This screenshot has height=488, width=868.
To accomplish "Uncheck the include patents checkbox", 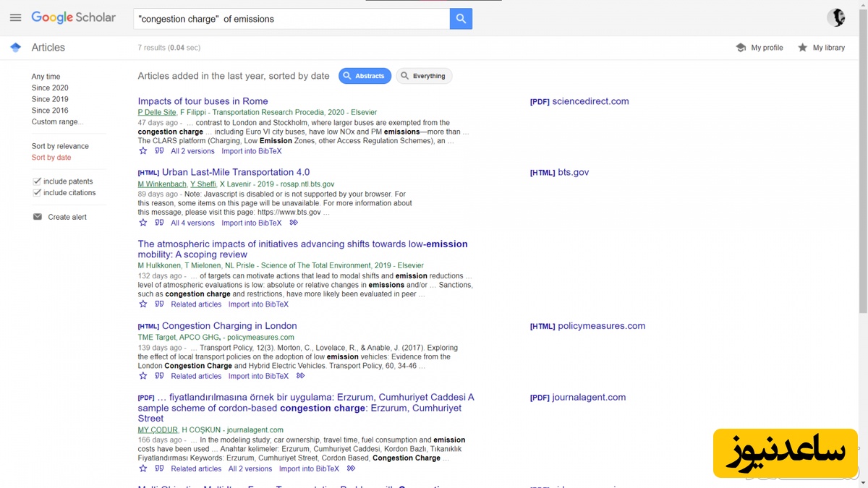I will pos(37,181).
